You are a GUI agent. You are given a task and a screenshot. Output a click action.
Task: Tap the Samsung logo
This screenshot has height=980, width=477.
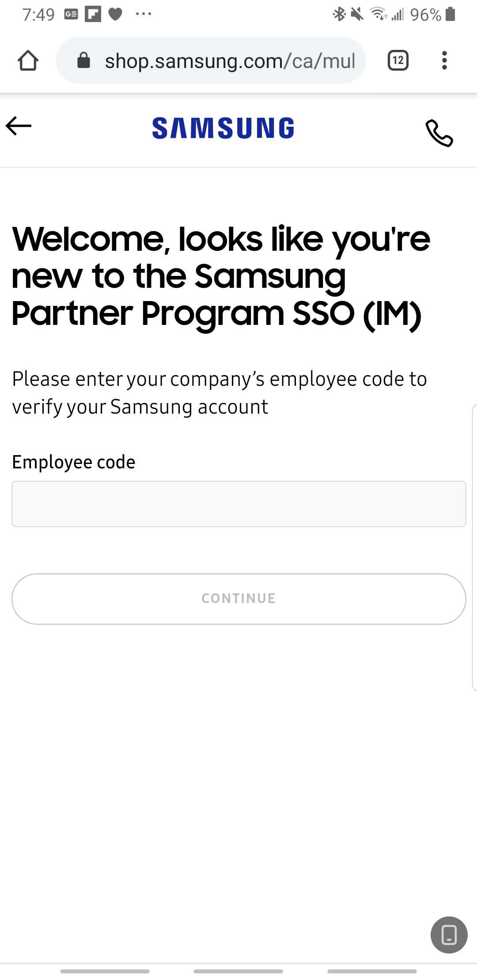point(223,128)
